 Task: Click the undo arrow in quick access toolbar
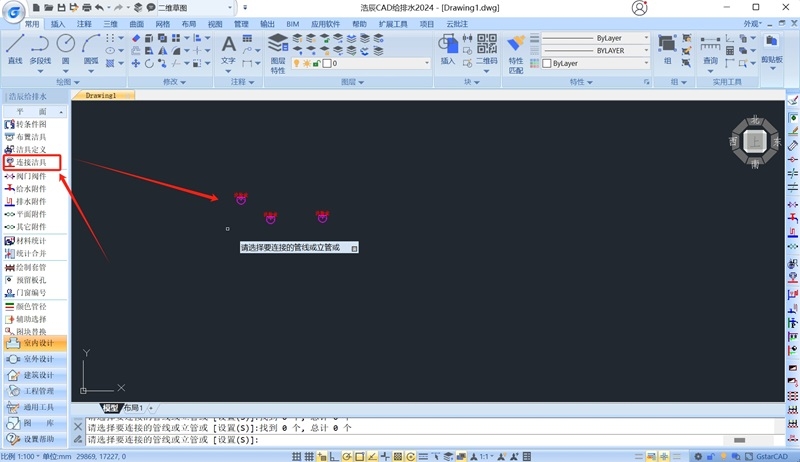[99, 8]
